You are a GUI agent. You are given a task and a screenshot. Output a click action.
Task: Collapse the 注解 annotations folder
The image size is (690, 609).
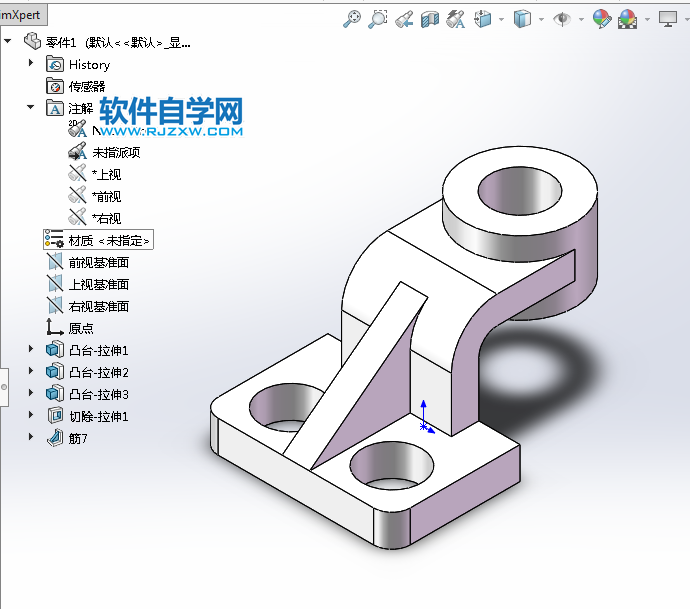tap(30, 107)
